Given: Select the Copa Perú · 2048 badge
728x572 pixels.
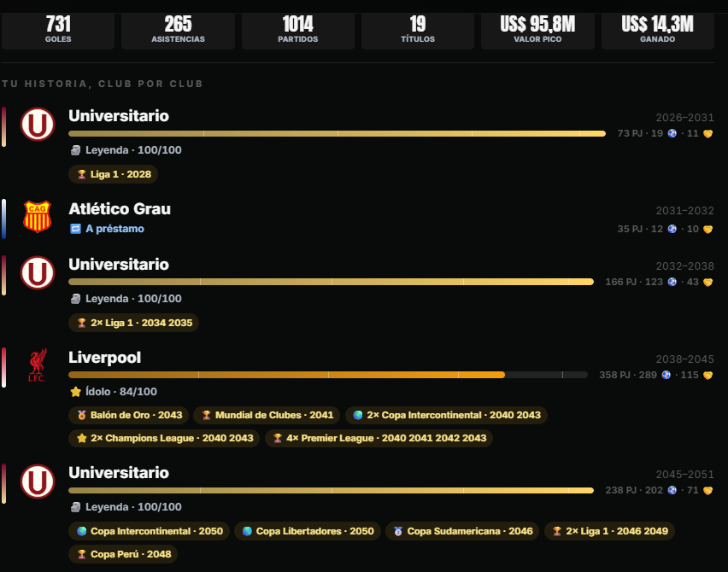Looking at the screenshot, I should tap(123, 554).
